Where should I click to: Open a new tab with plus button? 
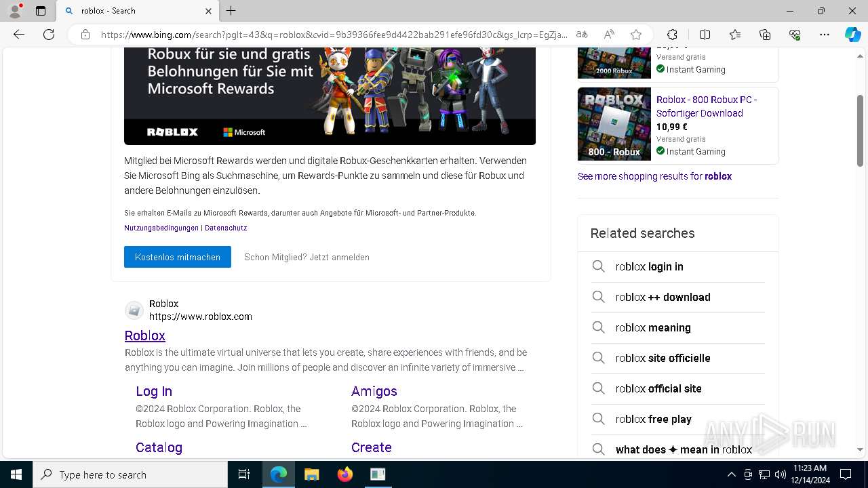coord(231,11)
